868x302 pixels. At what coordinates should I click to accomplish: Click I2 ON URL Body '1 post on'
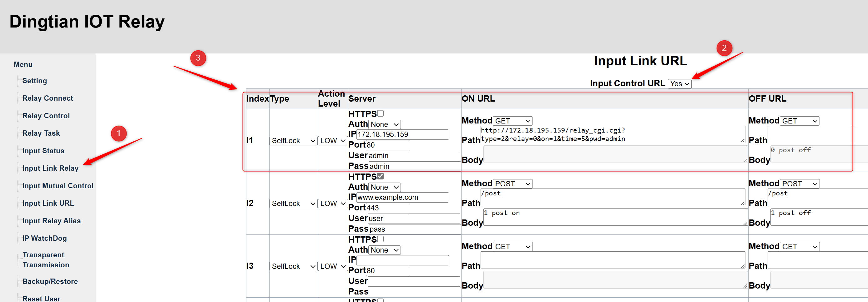click(x=615, y=217)
